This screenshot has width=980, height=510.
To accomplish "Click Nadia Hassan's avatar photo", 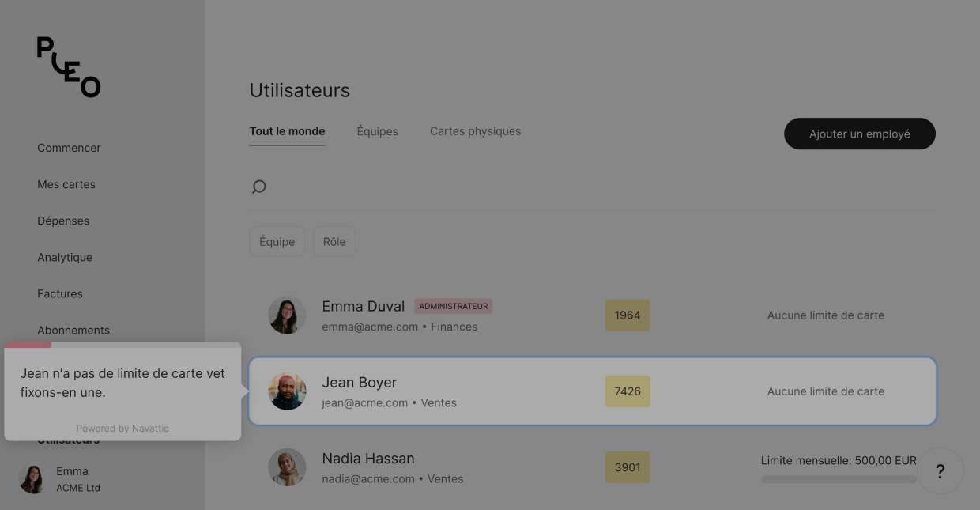I will click(x=287, y=467).
